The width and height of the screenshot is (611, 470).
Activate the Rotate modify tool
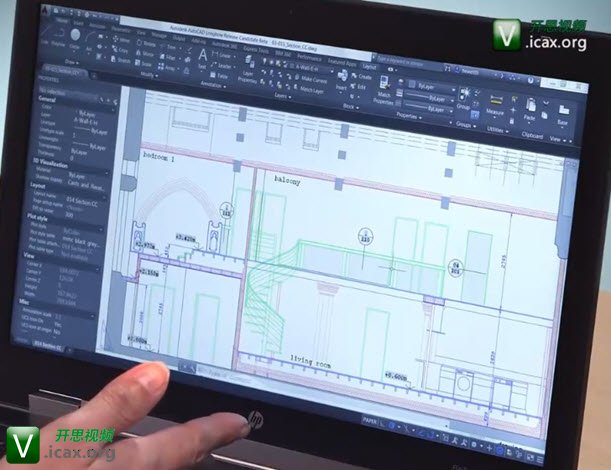pyautogui.click(x=146, y=44)
